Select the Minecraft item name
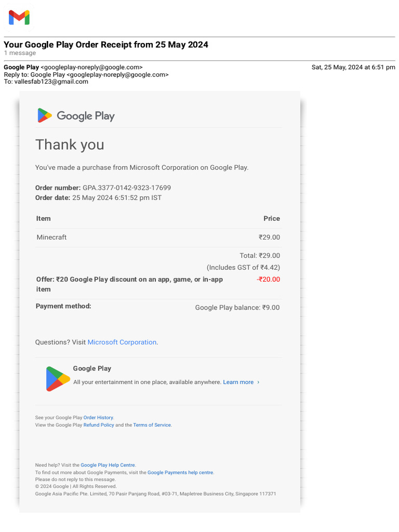The width and height of the screenshot is (399, 532). [51, 237]
